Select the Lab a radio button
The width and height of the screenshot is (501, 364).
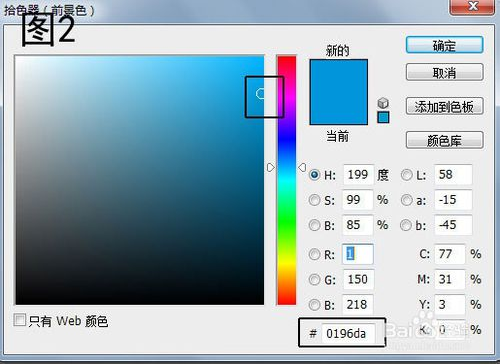(406, 200)
